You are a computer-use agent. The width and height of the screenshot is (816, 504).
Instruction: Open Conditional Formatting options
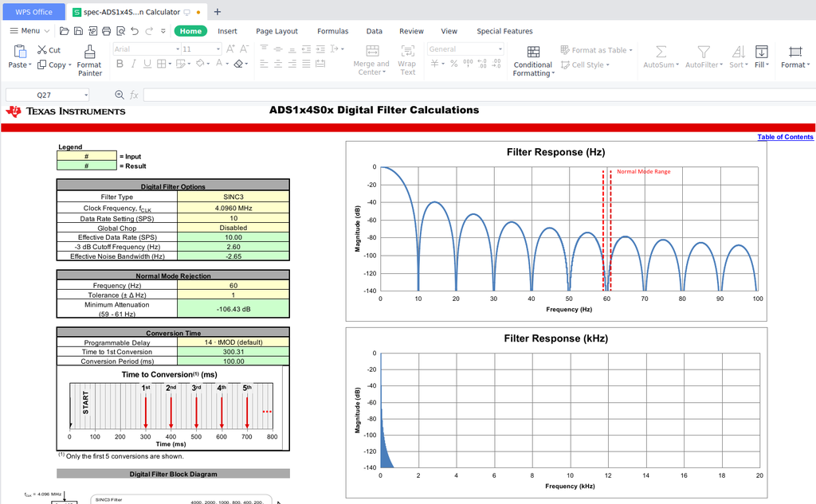532,60
